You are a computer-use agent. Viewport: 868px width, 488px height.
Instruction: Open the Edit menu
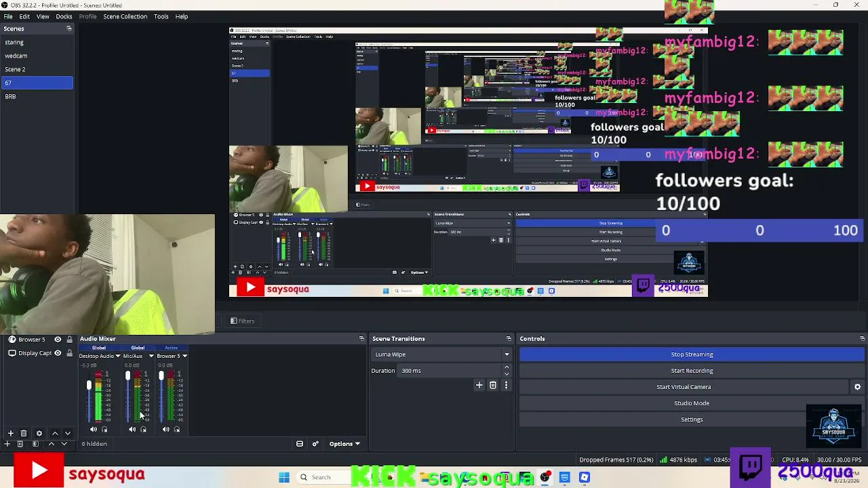tap(24, 16)
